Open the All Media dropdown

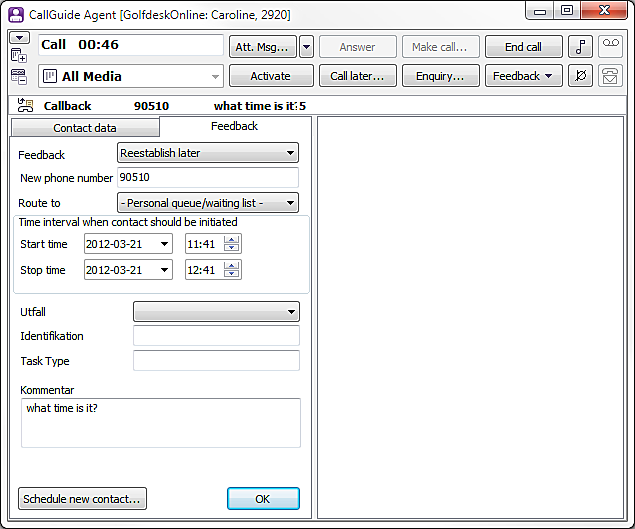click(216, 77)
